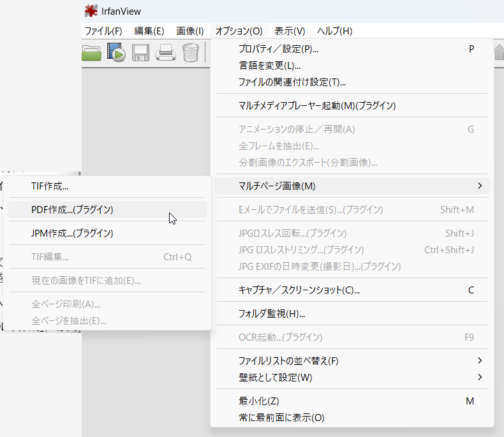The width and height of the screenshot is (504, 437).
Task: Select キャプチャ／スクリーンショット(C)...
Action: pyautogui.click(x=352, y=290)
